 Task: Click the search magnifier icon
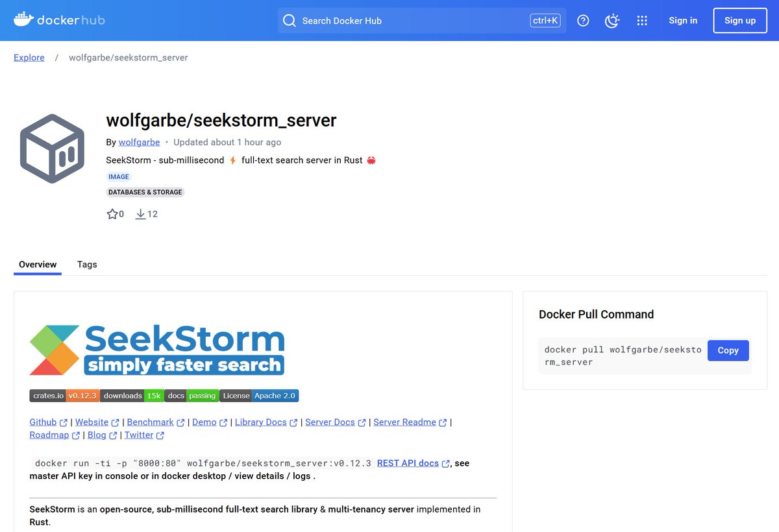pyautogui.click(x=290, y=20)
